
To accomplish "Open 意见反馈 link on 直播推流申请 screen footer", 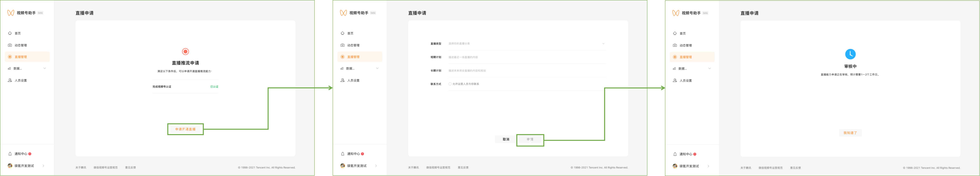I will (131, 168).
